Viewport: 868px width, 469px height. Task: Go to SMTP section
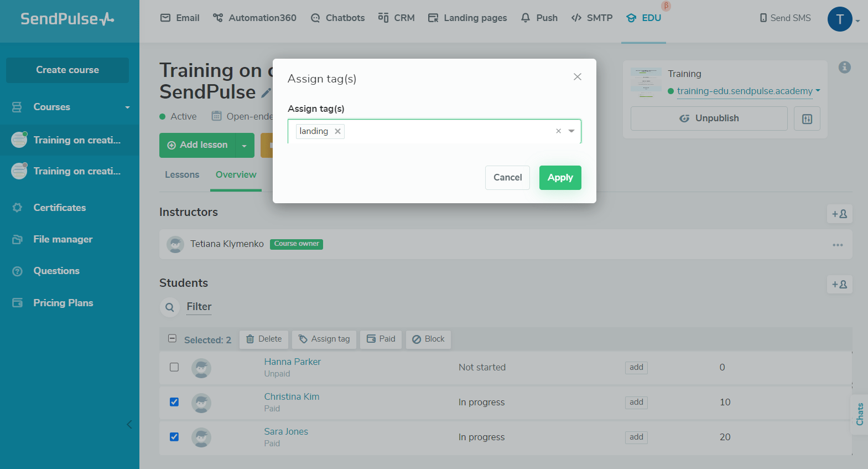point(592,18)
